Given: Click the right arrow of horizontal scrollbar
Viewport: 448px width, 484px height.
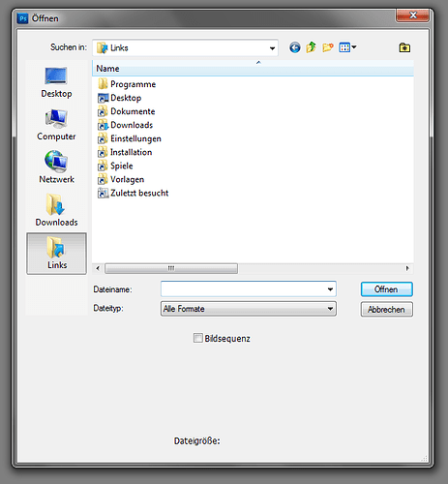Looking at the screenshot, I should [407, 268].
